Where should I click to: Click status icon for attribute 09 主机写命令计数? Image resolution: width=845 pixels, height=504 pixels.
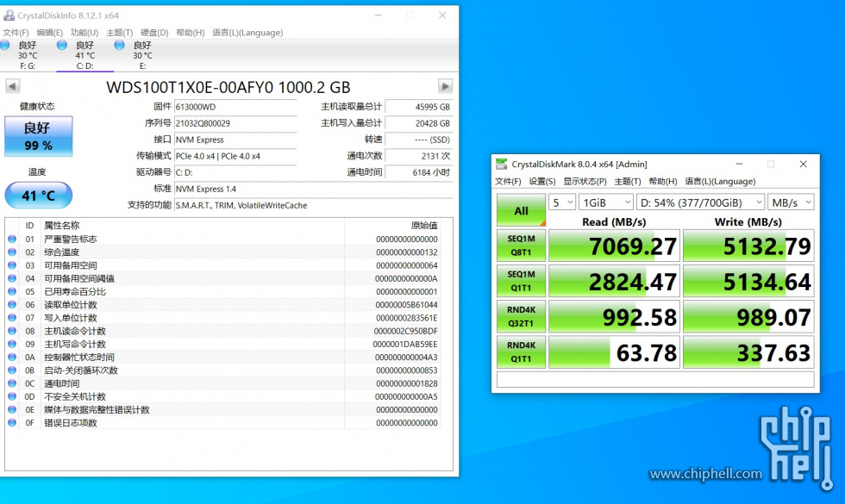(12, 344)
